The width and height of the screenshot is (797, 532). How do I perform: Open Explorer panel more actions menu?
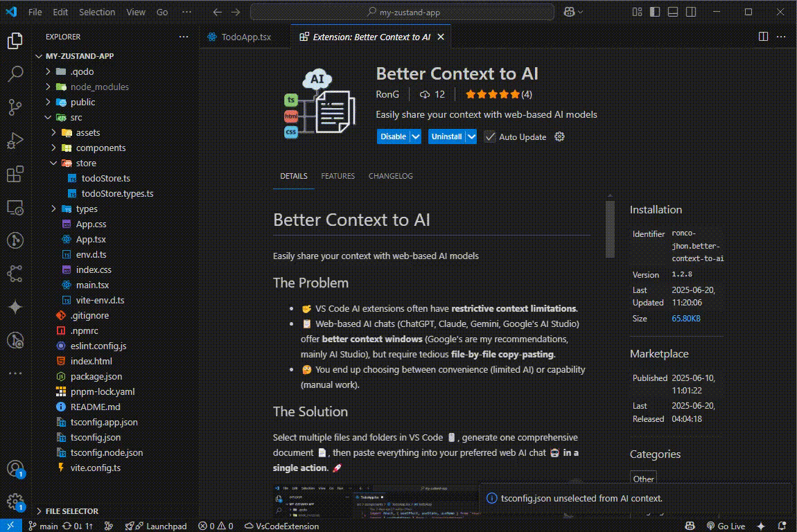click(x=184, y=37)
